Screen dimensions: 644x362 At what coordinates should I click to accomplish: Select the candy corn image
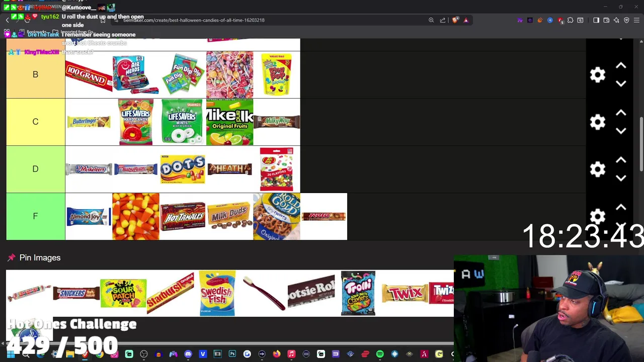[135, 217]
